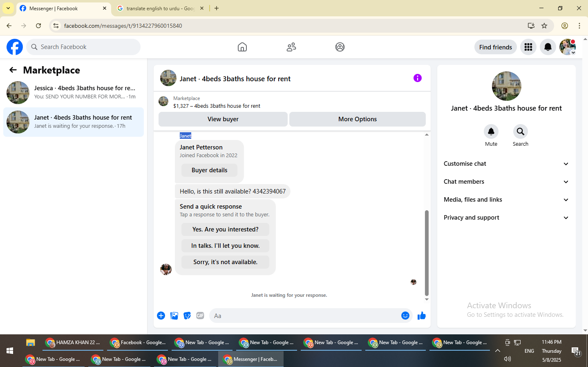
Task: Click the chat messages scrollbar thumb
Action: (x=427, y=253)
